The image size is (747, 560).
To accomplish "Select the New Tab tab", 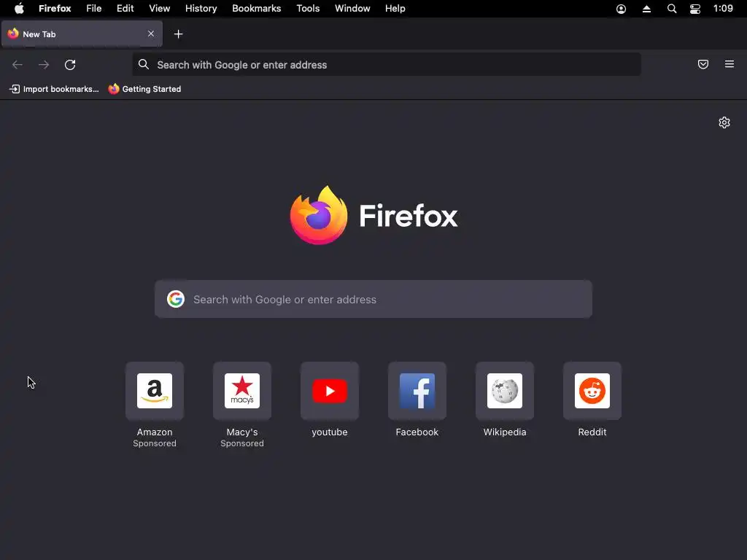I will click(82, 34).
